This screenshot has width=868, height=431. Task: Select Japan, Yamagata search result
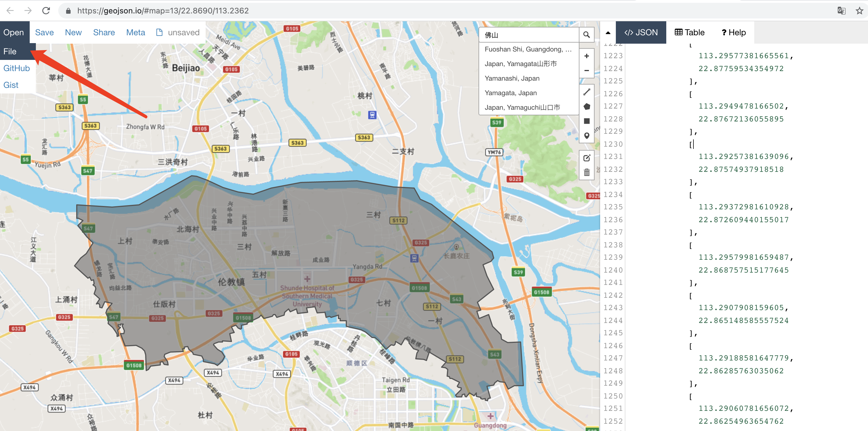click(x=529, y=64)
